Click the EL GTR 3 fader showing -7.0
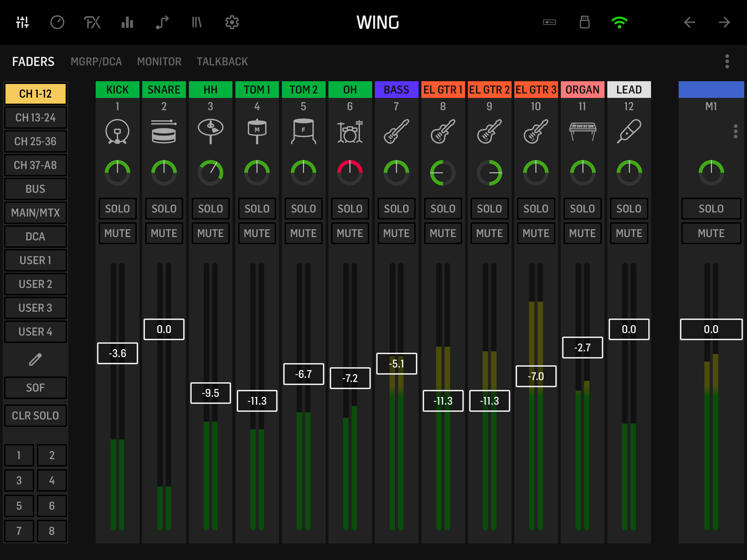747x560 pixels. [x=536, y=376]
